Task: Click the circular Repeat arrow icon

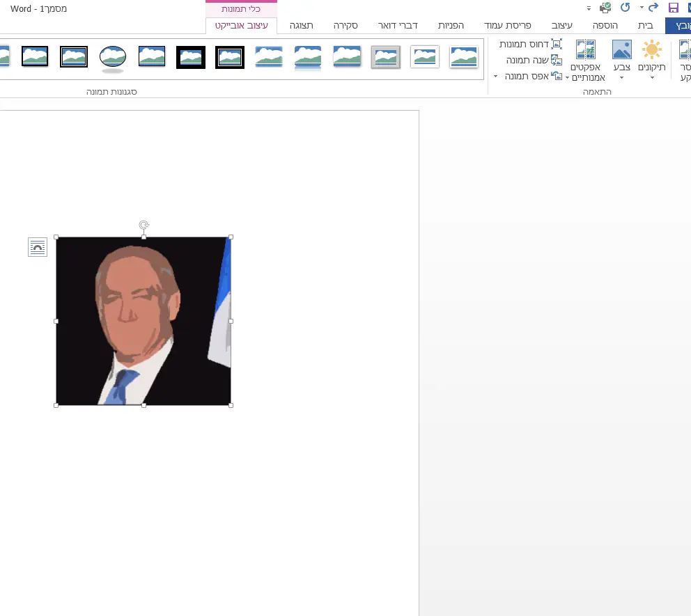Action: 625,8
